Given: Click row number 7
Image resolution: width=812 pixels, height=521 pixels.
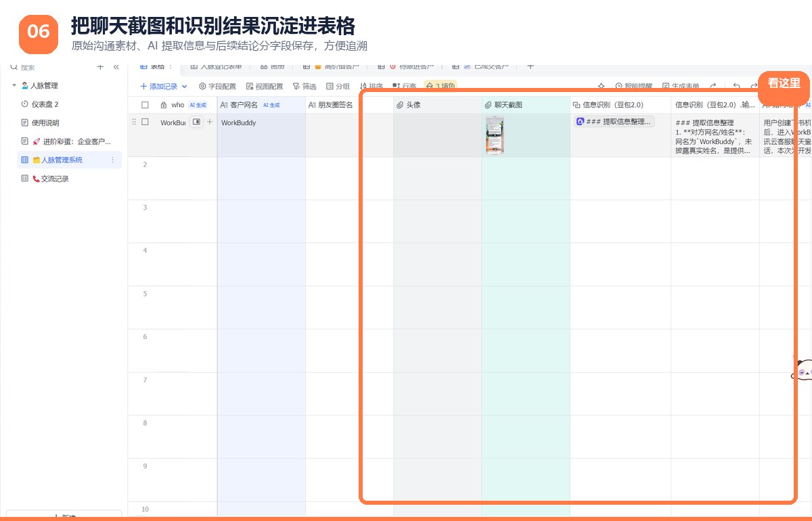Looking at the screenshot, I should [145, 380].
